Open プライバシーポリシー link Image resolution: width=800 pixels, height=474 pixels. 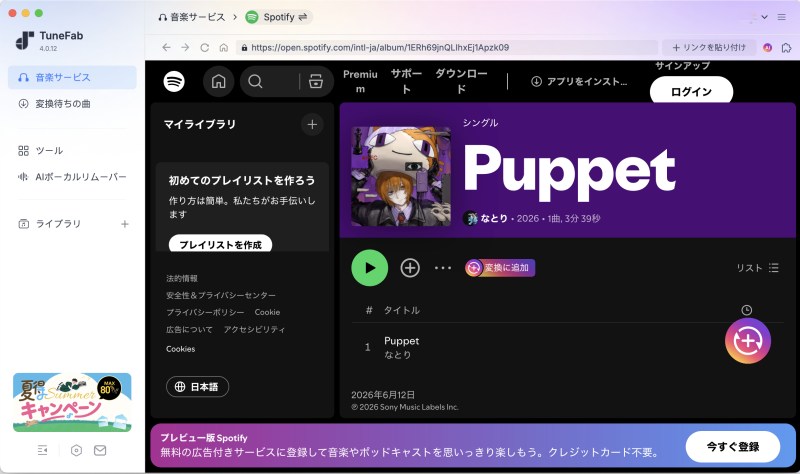[205, 312]
